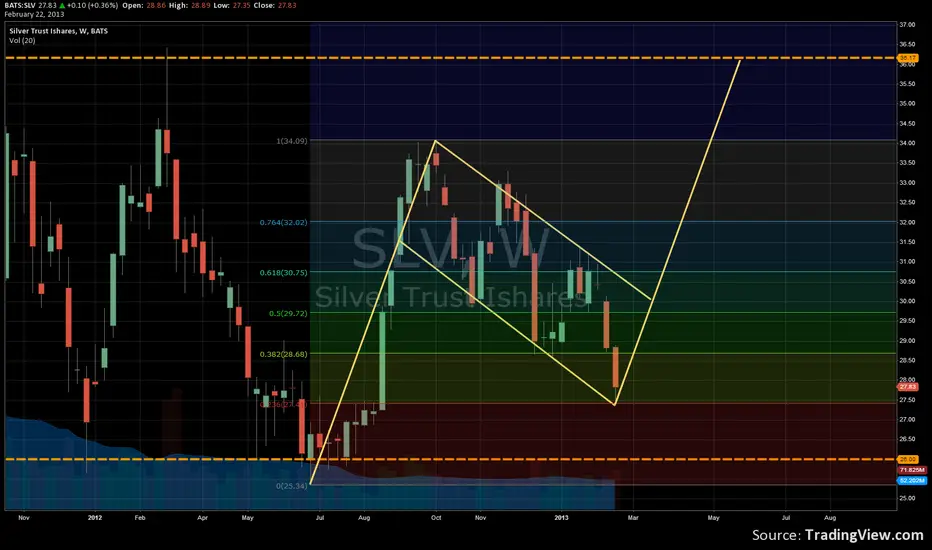Click the 2012 label on time axis

coord(95,518)
